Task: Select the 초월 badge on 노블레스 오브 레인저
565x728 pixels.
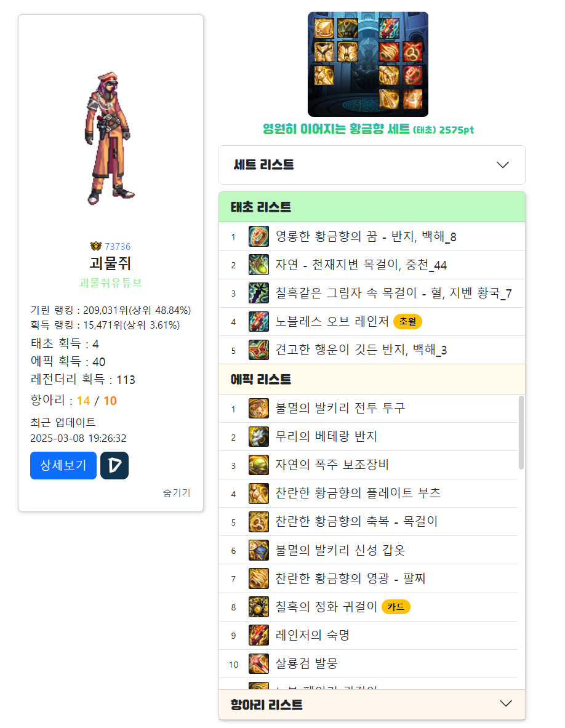Action: click(x=407, y=321)
